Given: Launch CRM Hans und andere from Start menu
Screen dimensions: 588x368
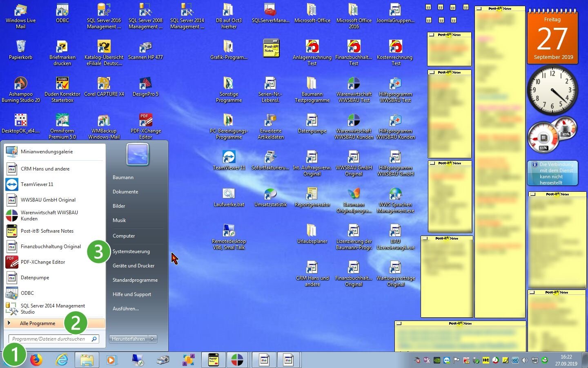Looking at the screenshot, I should pos(55,169).
